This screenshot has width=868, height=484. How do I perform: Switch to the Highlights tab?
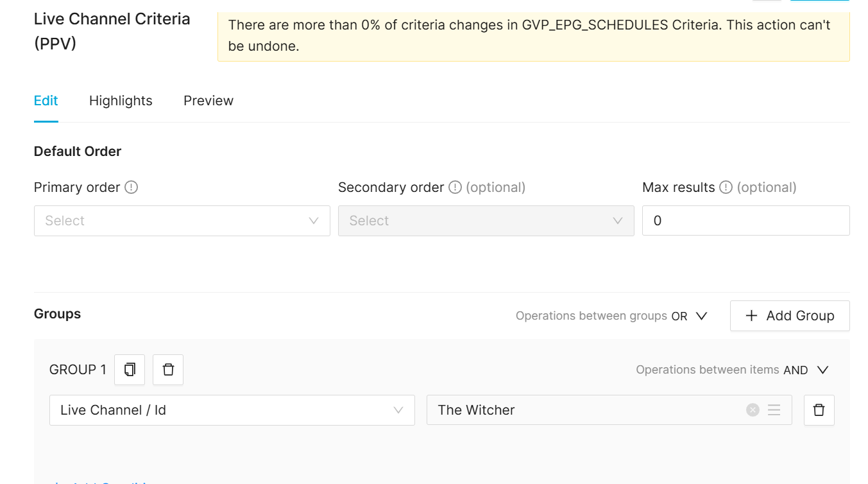(121, 101)
